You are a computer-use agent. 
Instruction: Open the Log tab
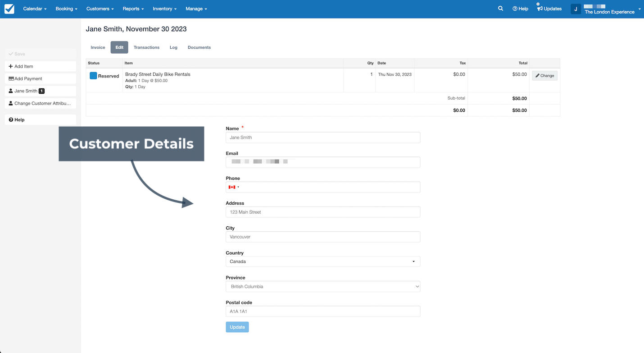173,47
